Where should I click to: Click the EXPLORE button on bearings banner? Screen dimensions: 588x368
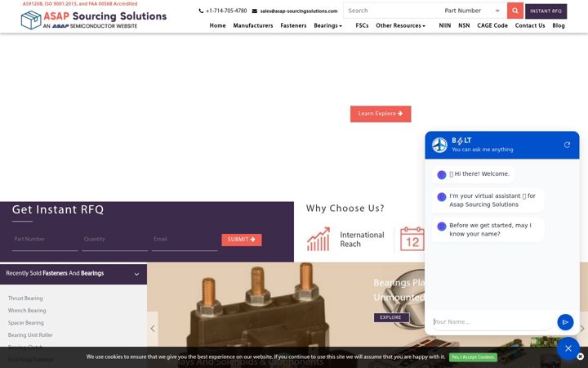391,317
